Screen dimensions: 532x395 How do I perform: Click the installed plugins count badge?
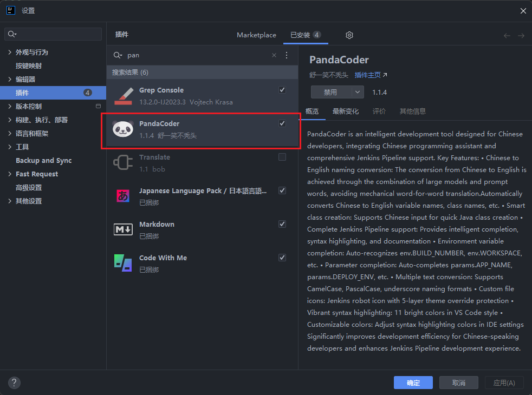[x=316, y=35]
